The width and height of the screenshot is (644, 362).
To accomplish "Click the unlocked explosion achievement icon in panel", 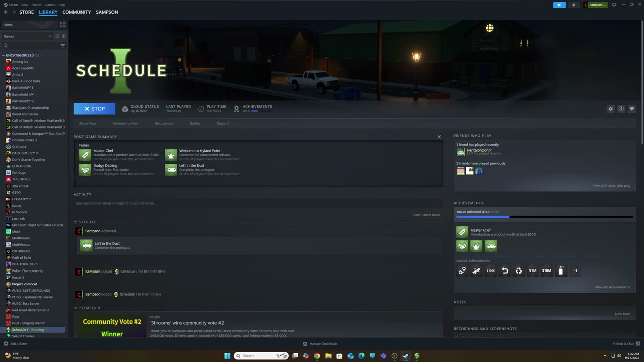I will pos(476,246).
